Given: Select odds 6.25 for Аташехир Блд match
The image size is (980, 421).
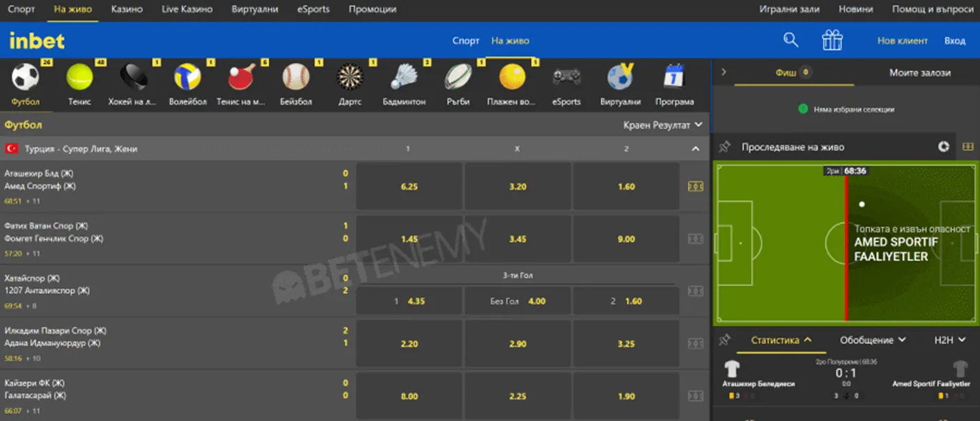Looking at the screenshot, I should 409,186.
